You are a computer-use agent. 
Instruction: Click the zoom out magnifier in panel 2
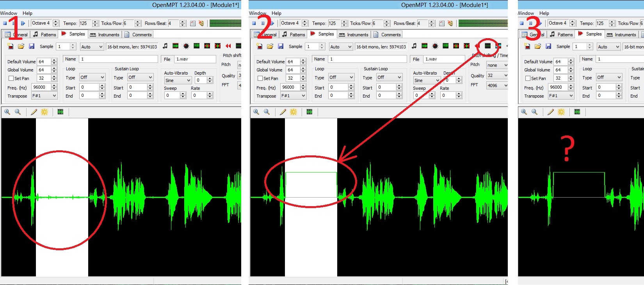(x=267, y=112)
